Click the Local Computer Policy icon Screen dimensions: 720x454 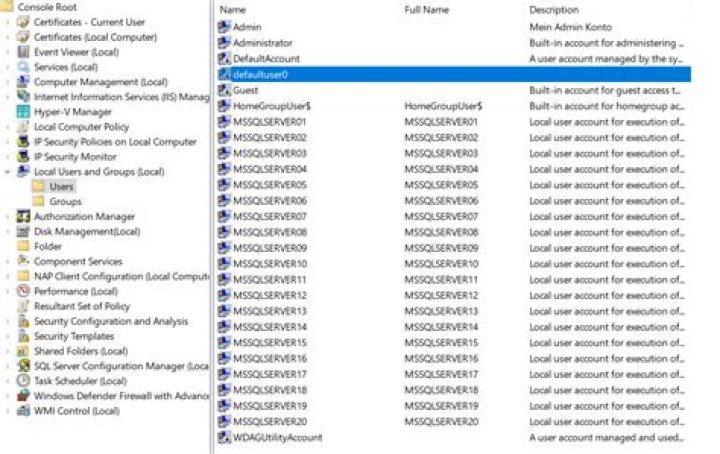click(x=23, y=127)
